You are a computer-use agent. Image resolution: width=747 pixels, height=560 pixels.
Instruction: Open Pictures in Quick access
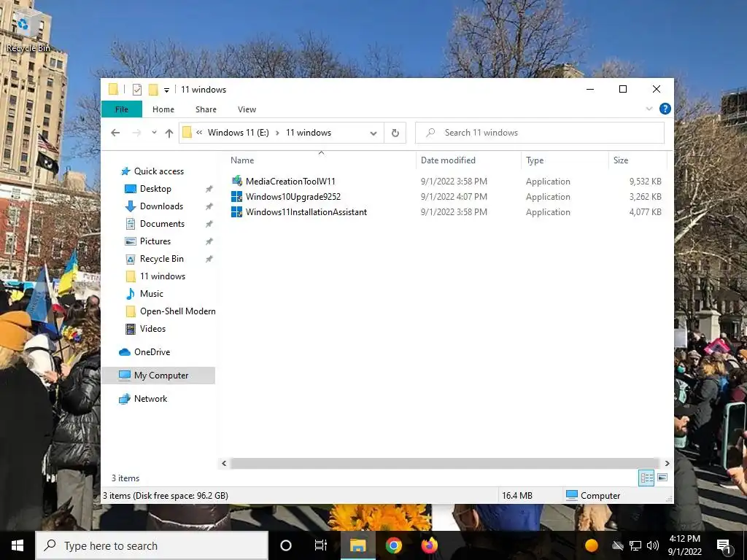point(155,241)
